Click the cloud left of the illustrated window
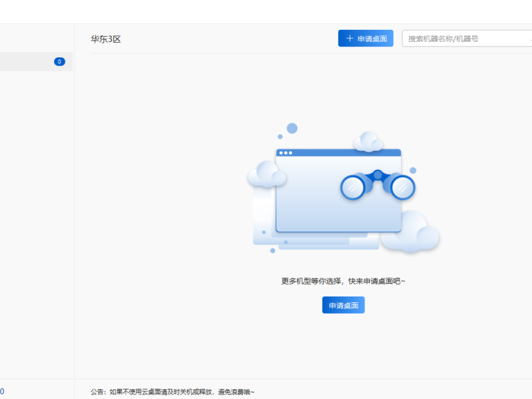The image size is (532, 399). coord(265,174)
